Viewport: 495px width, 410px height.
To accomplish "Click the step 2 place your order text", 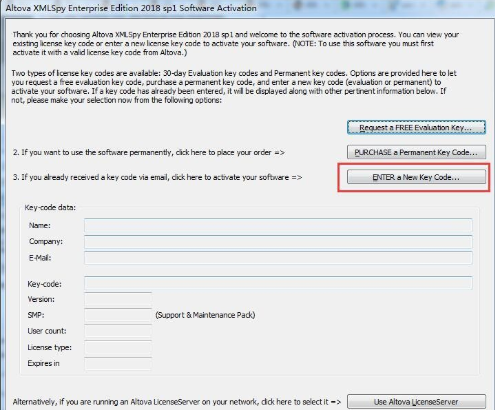I will click(x=148, y=152).
